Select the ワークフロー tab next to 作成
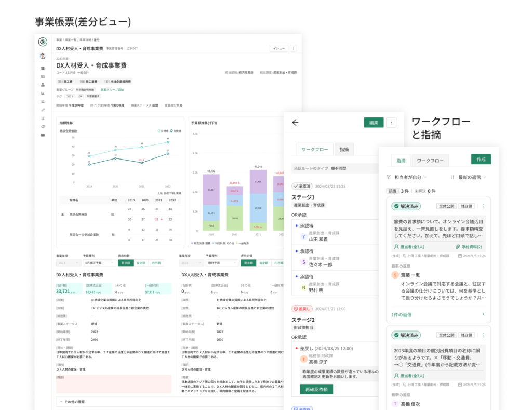The image size is (532, 410). pyautogui.click(x=430, y=161)
